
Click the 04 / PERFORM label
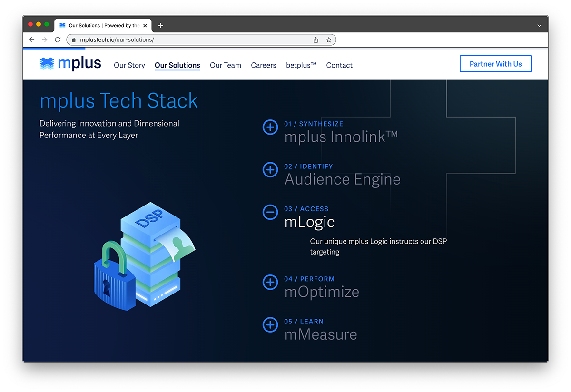309,279
